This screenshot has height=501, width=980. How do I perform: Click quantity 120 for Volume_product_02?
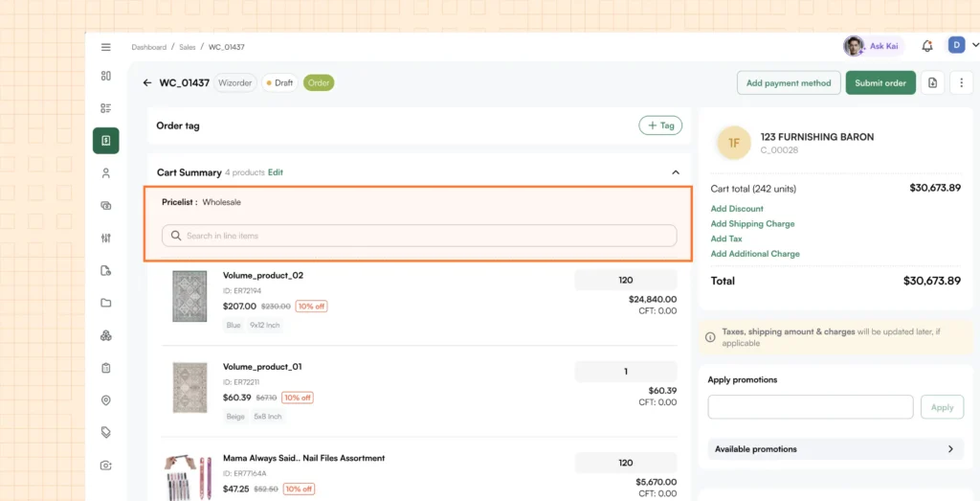626,281
